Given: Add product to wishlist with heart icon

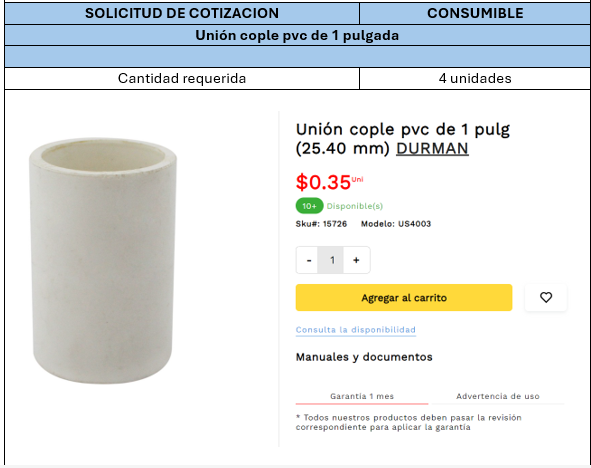Looking at the screenshot, I should (546, 297).
